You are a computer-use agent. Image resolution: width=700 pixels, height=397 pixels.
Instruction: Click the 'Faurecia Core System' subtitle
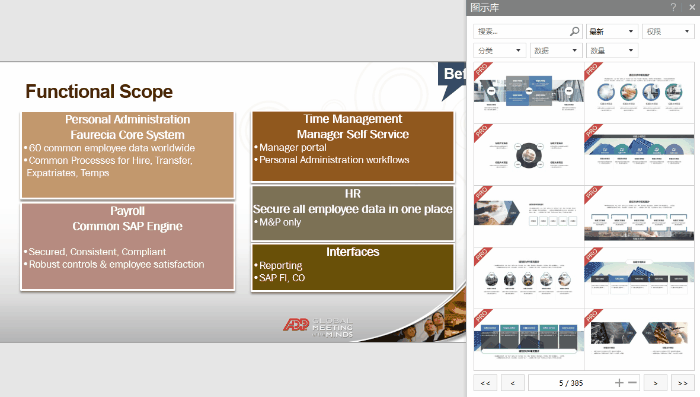pyautogui.click(x=127, y=135)
